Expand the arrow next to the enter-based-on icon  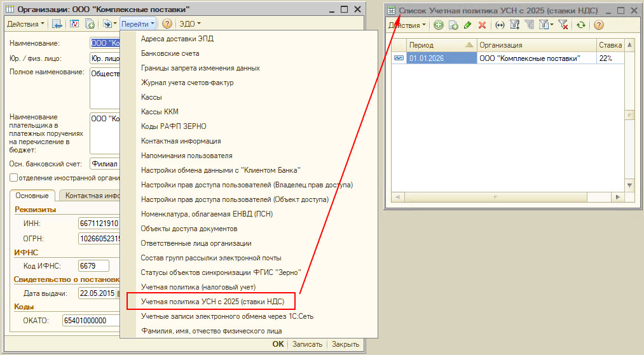pos(115,23)
